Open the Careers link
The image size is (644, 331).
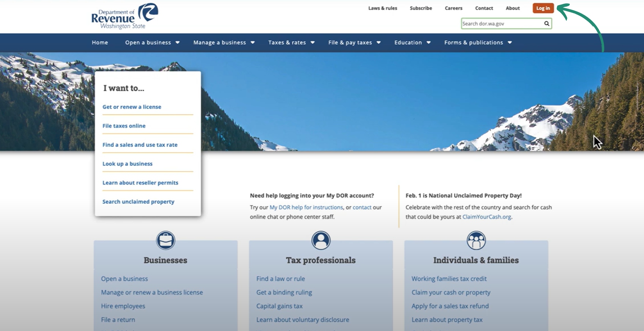tap(453, 8)
